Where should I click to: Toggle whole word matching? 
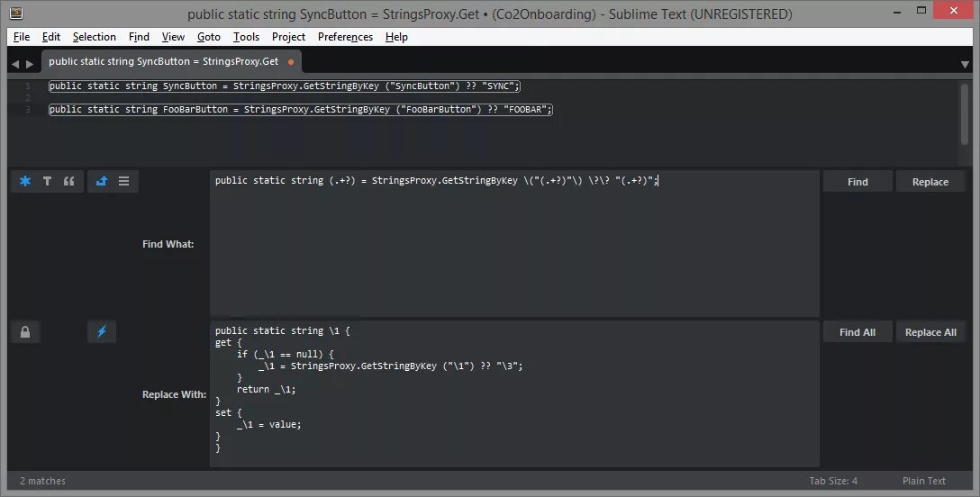[68, 181]
